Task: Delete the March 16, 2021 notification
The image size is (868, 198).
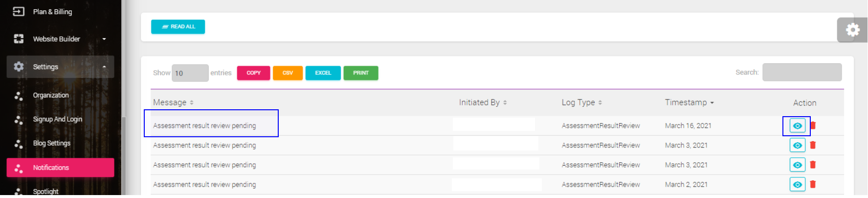Action: [813, 125]
